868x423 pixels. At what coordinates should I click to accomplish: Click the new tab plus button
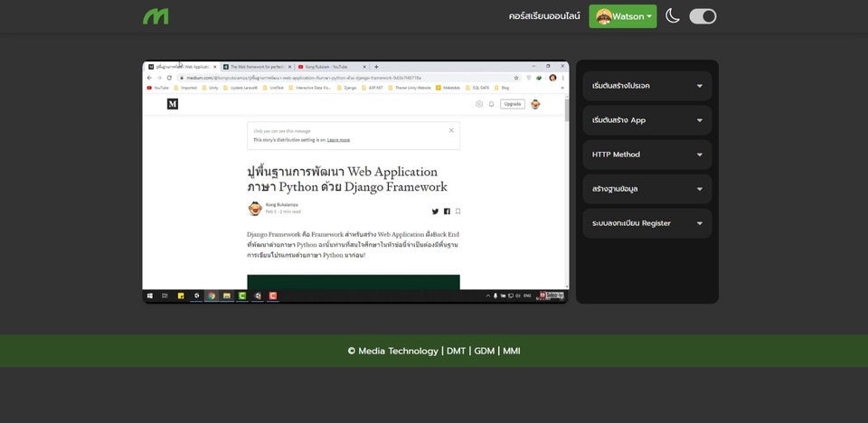tap(376, 67)
